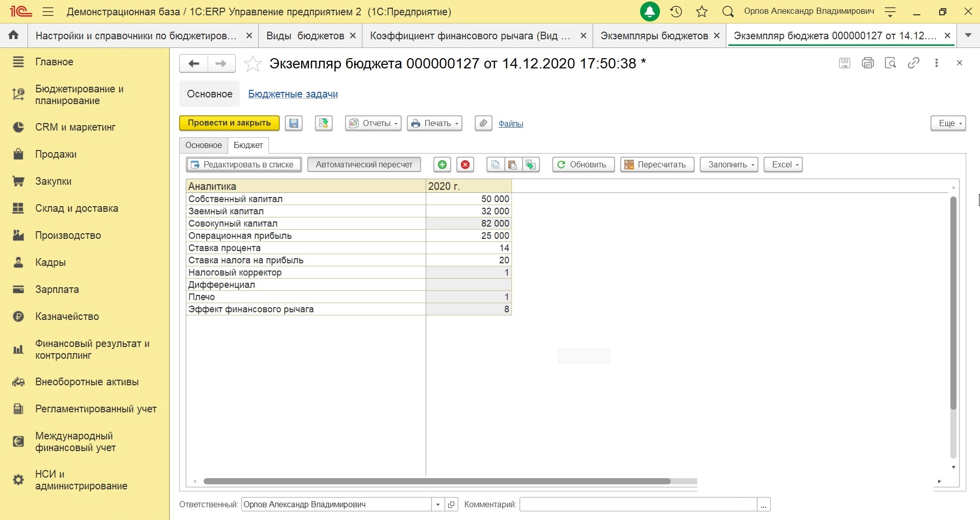Click Провести и закрыть button
980x520 pixels.
pos(229,123)
